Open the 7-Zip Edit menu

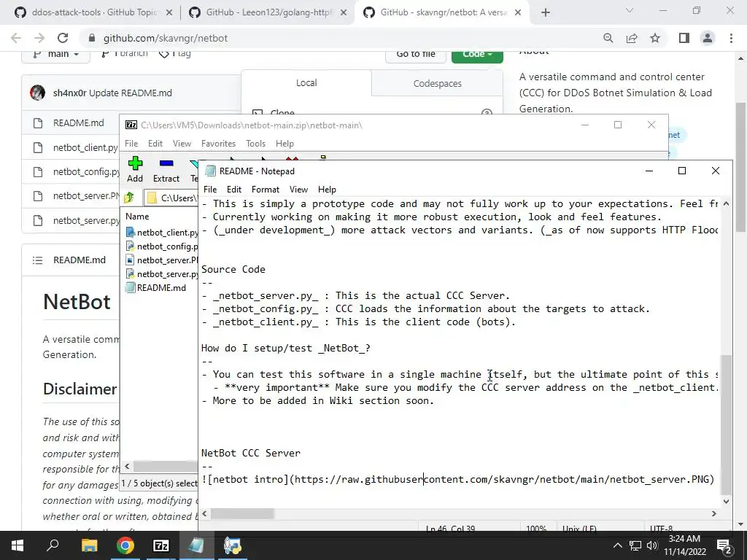coord(155,144)
